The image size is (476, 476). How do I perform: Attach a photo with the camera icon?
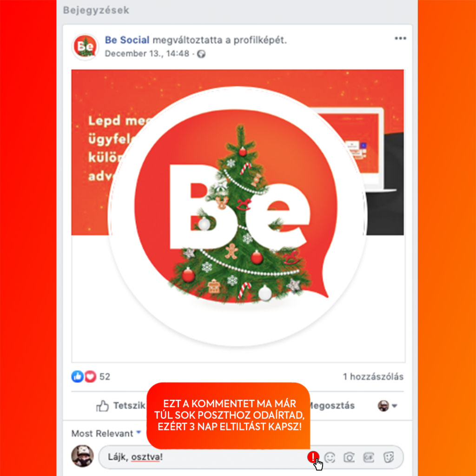(349, 457)
